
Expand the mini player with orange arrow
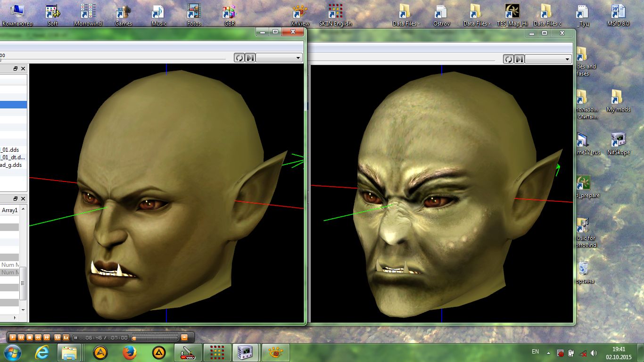click(x=184, y=337)
